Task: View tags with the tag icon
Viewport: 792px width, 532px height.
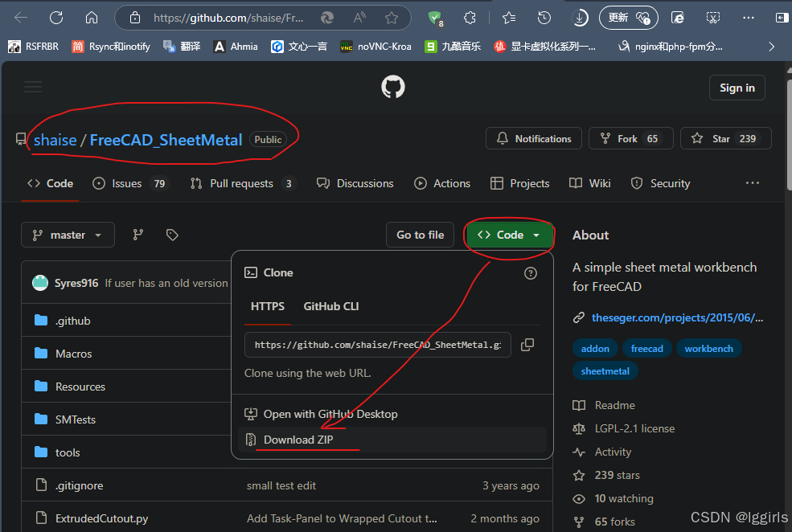Action: 172,235
